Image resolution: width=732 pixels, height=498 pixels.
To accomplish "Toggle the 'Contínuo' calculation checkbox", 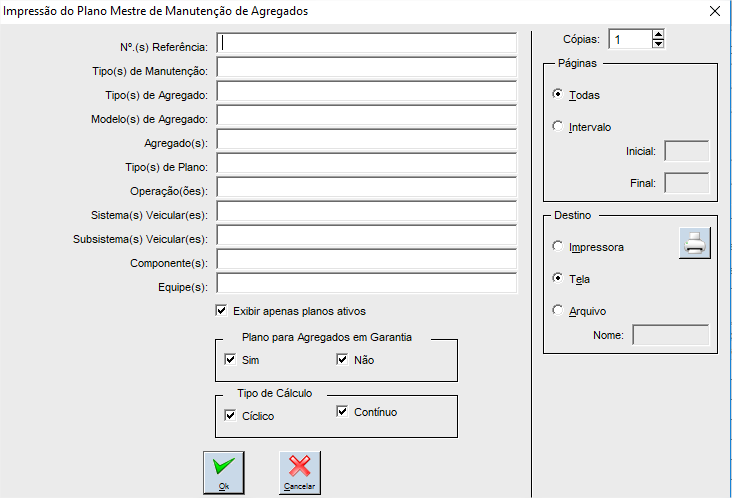I will pyautogui.click(x=343, y=411).
